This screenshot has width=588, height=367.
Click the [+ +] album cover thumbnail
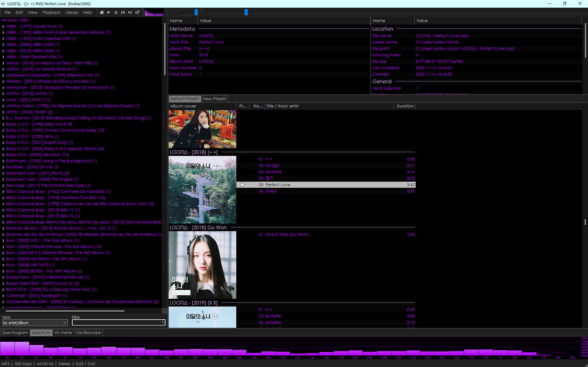tap(202, 190)
